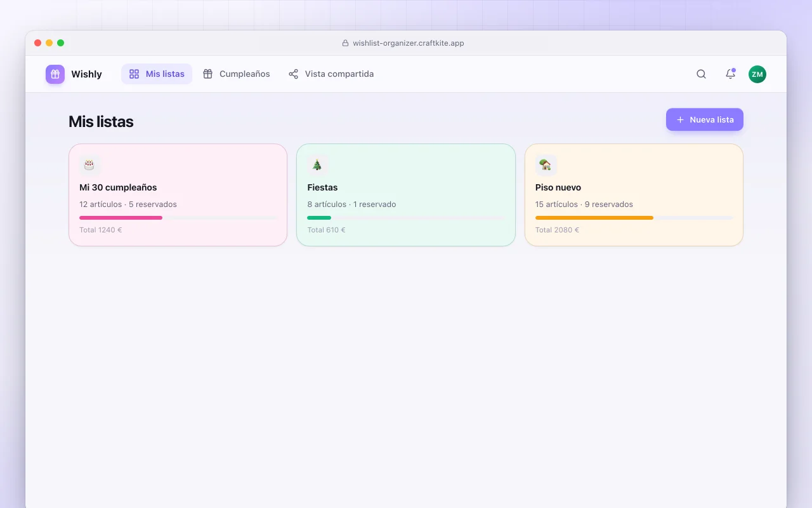Click the Wishly gift logo icon
Image resolution: width=812 pixels, height=508 pixels.
[x=55, y=74]
